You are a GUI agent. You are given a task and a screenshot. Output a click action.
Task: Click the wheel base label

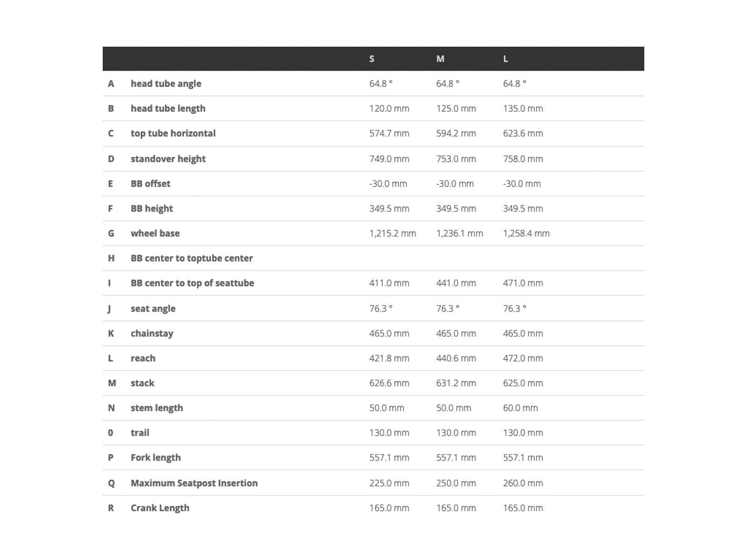point(155,233)
